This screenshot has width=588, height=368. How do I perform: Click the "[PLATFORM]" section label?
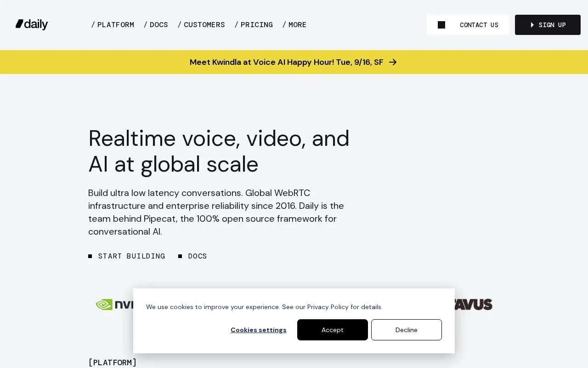(113, 362)
